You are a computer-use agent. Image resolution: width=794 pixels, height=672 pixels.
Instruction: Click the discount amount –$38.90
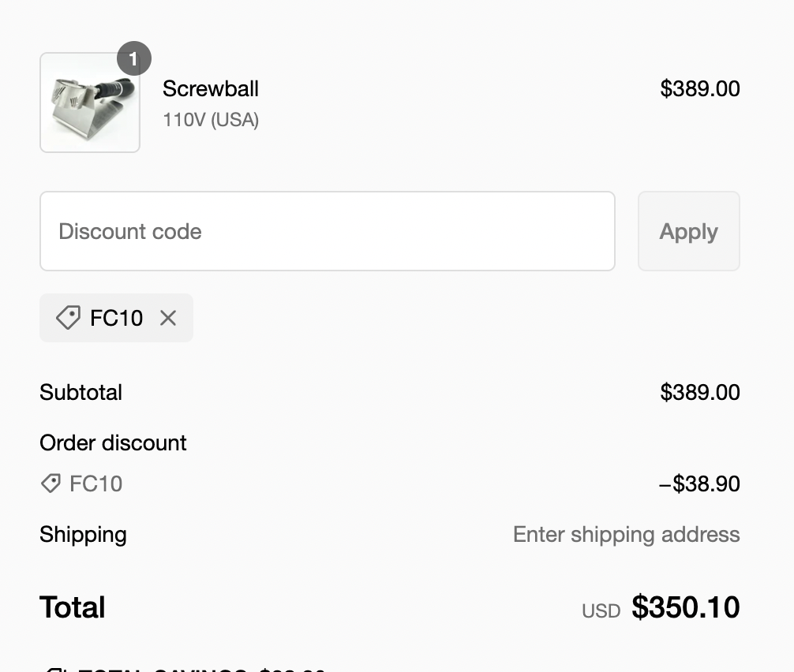coord(698,483)
